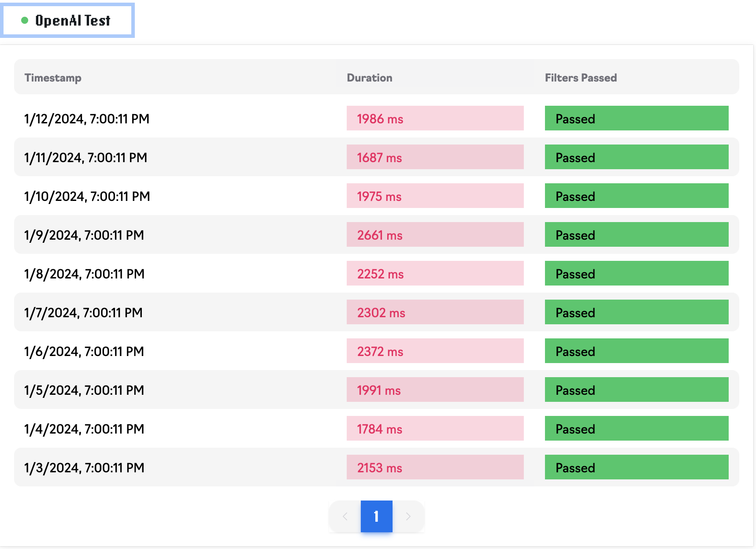Click the 2661 ms duration cell

click(x=435, y=235)
